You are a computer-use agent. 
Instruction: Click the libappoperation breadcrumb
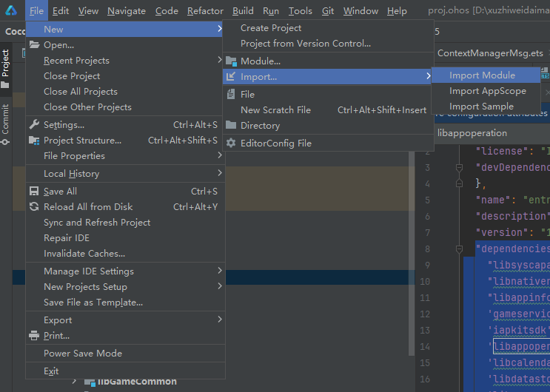[x=472, y=133]
